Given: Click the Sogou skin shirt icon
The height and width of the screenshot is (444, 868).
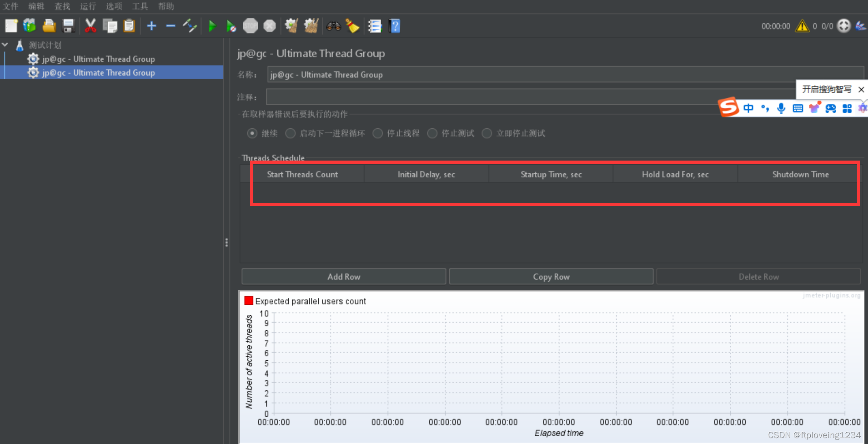Looking at the screenshot, I should [x=814, y=108].
